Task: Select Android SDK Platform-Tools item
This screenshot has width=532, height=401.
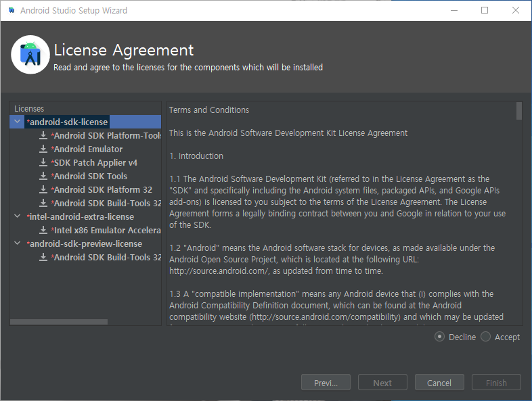Action: click(x=106, y=136)
